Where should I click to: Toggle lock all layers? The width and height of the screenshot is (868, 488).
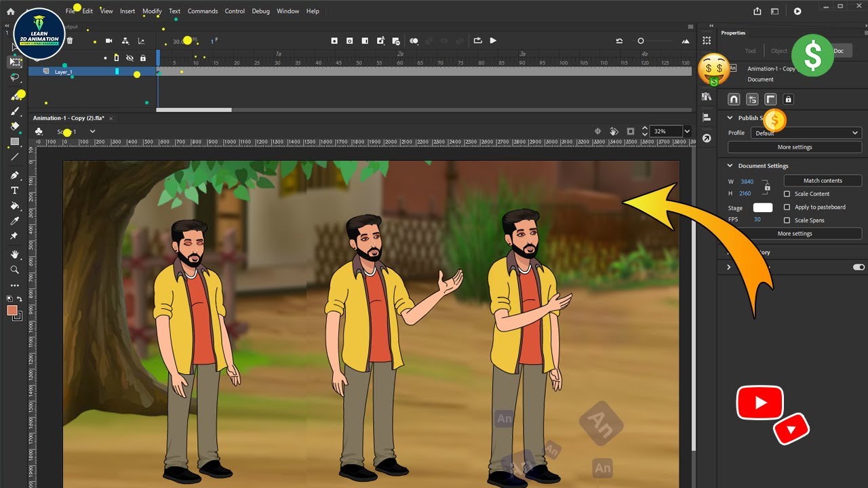tap(142, 58)
